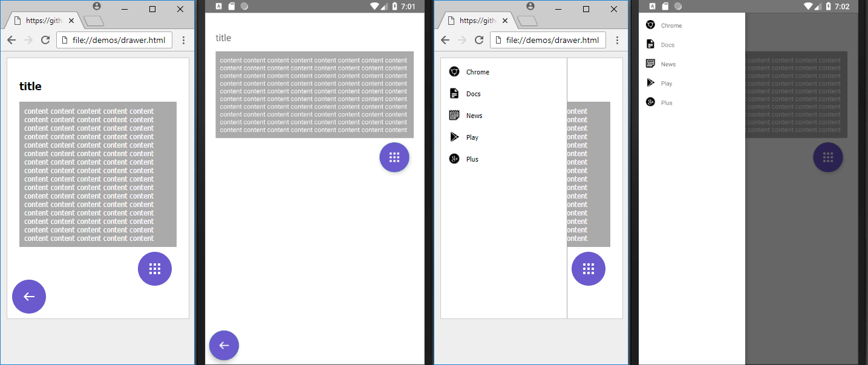Tap the gray content block on the 7:01 Android screen

(315, 95)
